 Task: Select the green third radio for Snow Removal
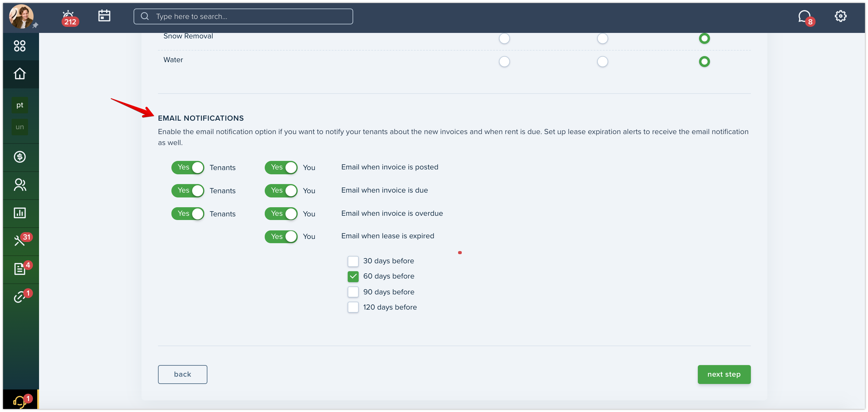(x=704, y=38)
